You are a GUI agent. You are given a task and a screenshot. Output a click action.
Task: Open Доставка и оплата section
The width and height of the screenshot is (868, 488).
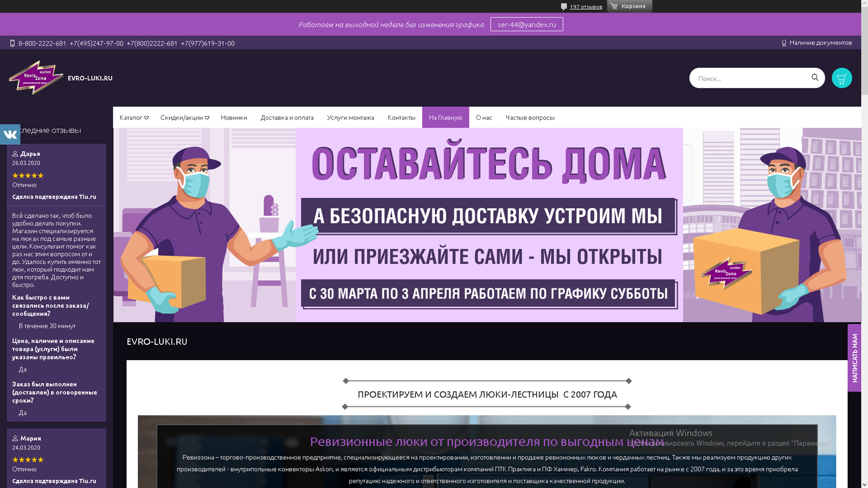(x=288, y=117)
